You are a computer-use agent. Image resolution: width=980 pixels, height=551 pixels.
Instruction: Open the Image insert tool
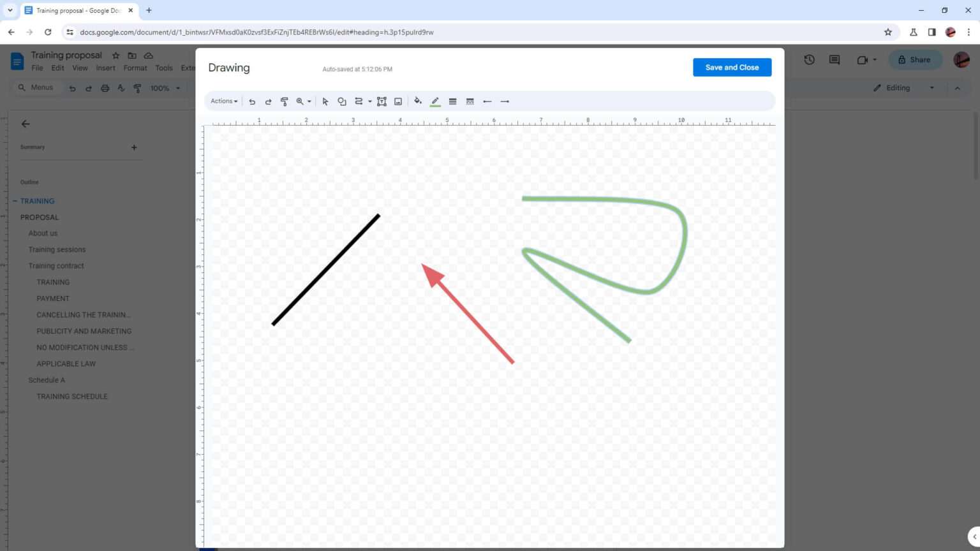(x=397, y=101)
